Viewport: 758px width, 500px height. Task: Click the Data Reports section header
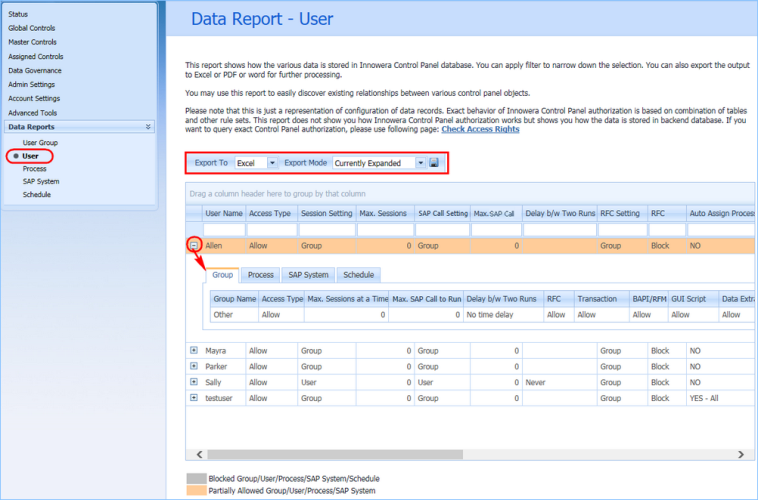[79, 127]
